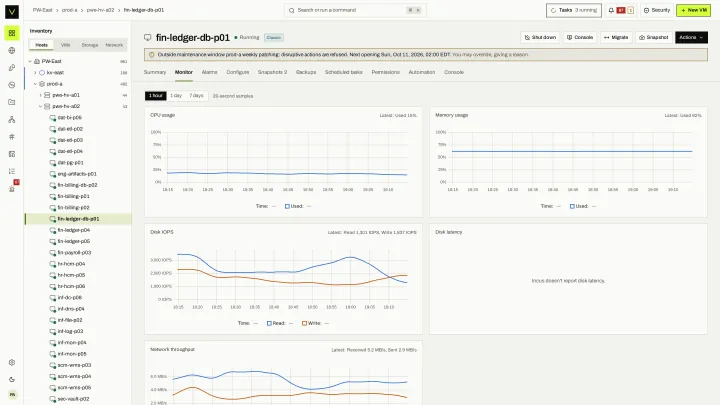The image size is (720, 405).
Task: Expand the kv-east tree node
Action: [35, 73]
